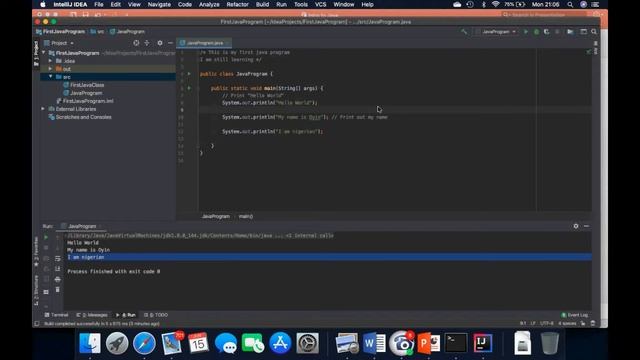This screenshot has height=360, width=640.
Task: Open Microsoft Word from the Dock
Action: 374,343
